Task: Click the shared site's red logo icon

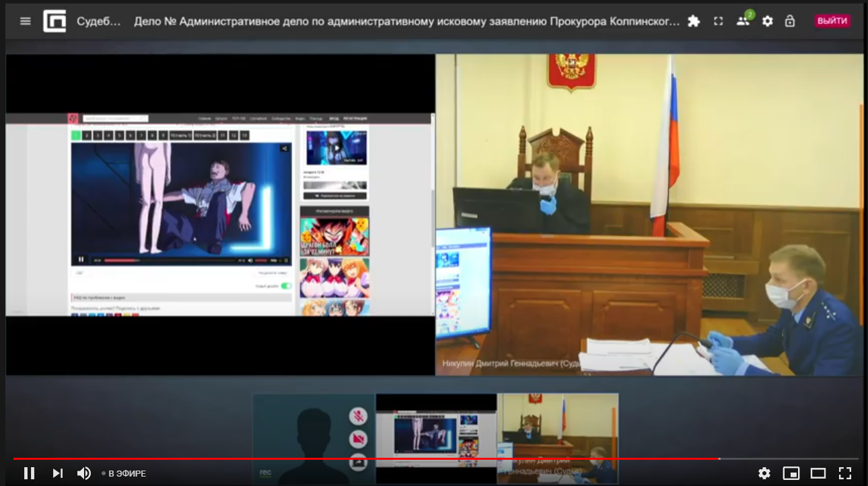Action: [x=73, y=119]
